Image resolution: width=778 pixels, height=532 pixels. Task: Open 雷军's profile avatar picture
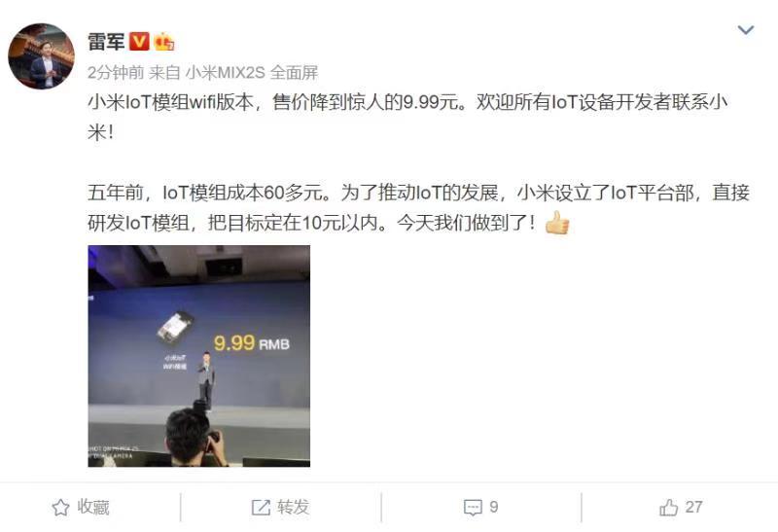(41, 56)
